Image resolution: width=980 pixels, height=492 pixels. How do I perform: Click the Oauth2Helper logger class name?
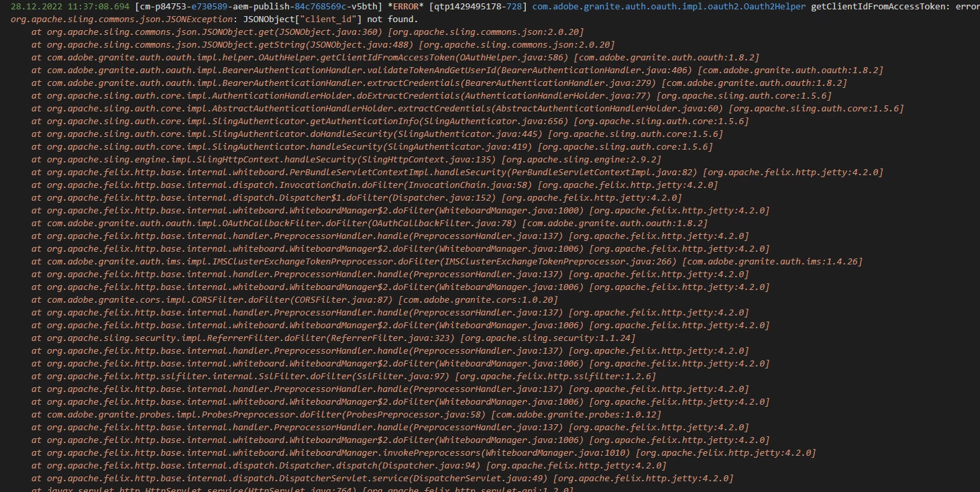(669, 7)
